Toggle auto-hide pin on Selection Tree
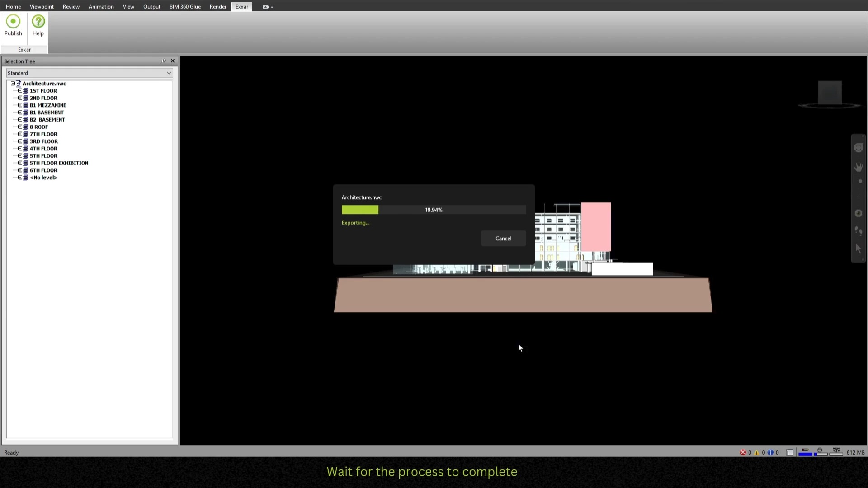868x488 pixels. (x=164, y=61)
